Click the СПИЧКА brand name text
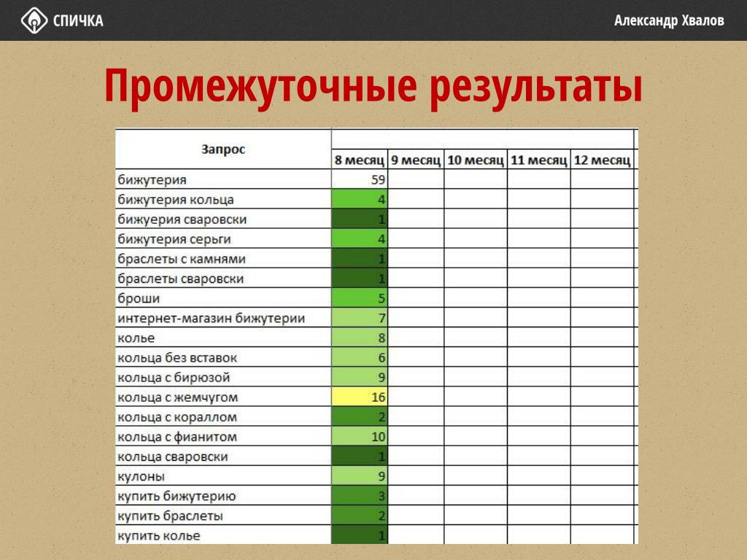This screenshot has width=747, height=560. [78, 21]
